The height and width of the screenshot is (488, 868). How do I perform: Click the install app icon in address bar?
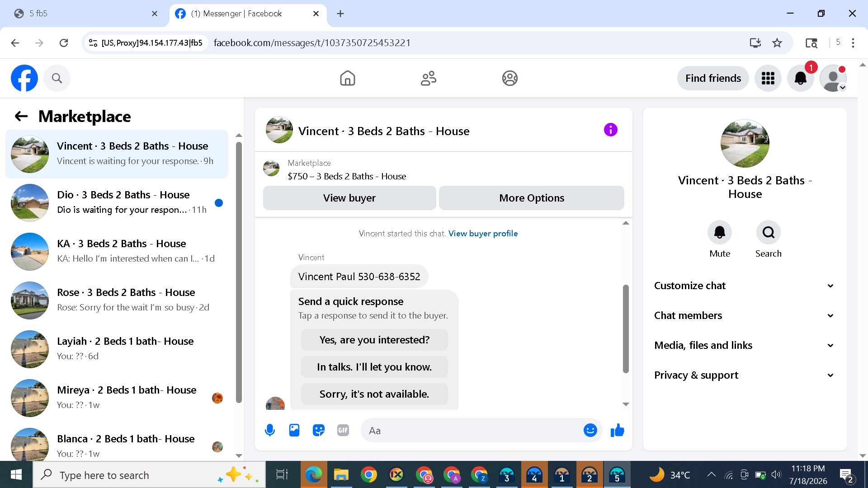(755, 43)
